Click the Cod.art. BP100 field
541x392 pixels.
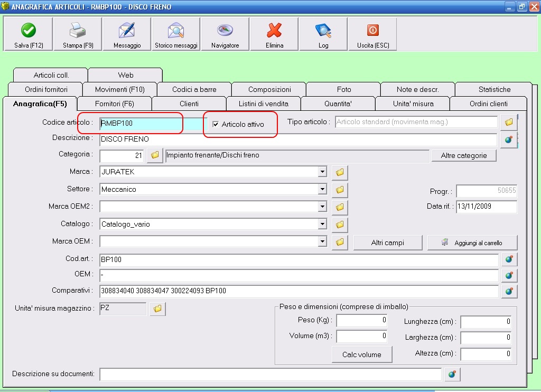click(x=299, y=259)
